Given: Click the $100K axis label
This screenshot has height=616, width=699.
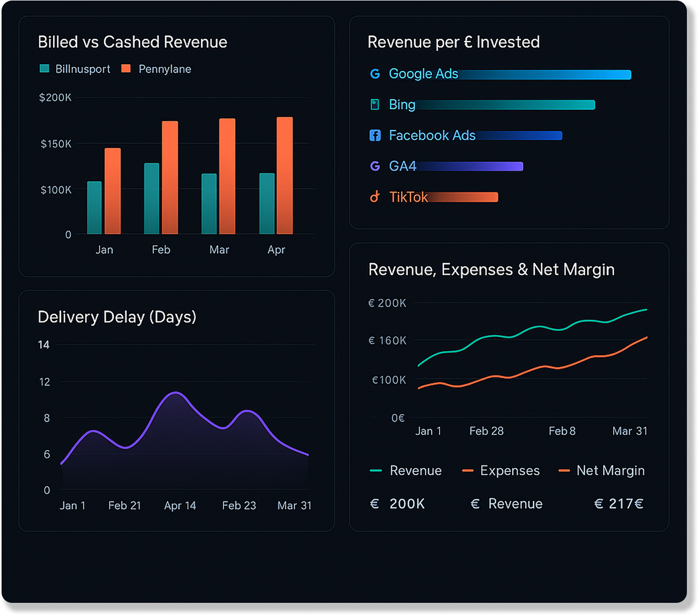Looking at the screenshot, I should tap(56, 189).
